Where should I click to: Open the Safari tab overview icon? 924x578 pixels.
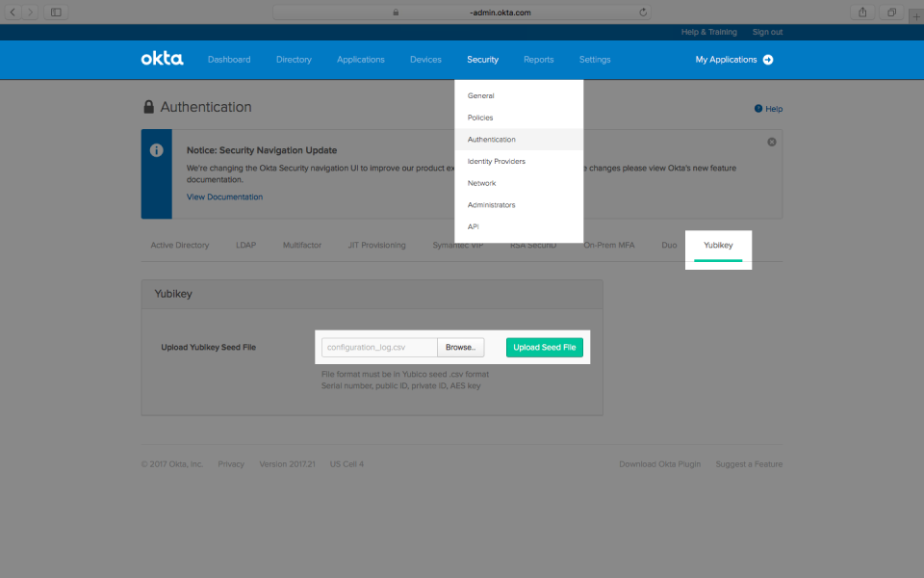click(891, 12)
